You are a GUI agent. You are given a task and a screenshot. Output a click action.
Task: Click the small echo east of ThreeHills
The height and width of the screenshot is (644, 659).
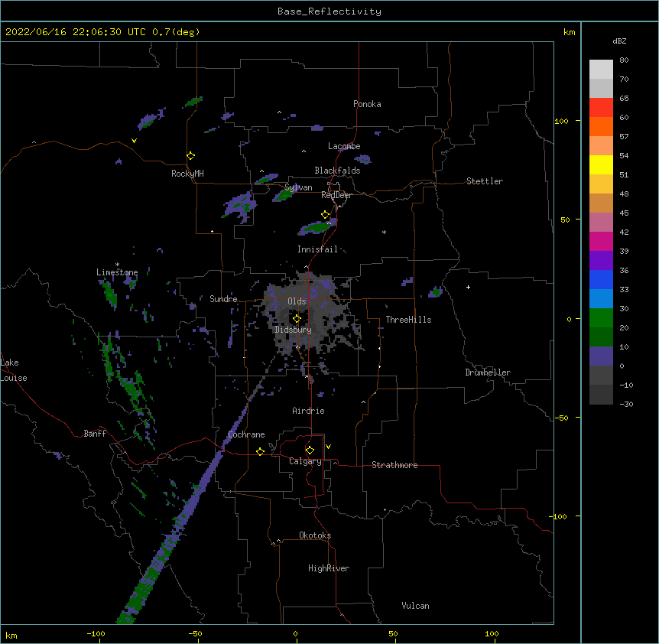436,291
